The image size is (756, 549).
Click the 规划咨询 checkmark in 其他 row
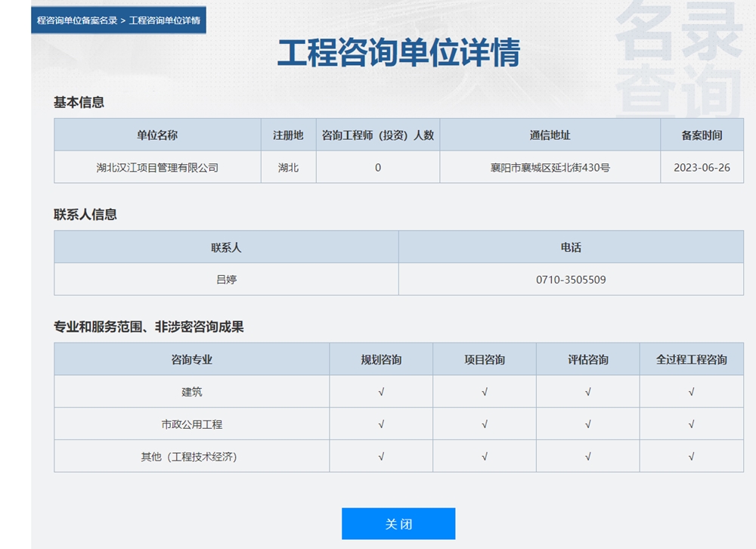381,457
